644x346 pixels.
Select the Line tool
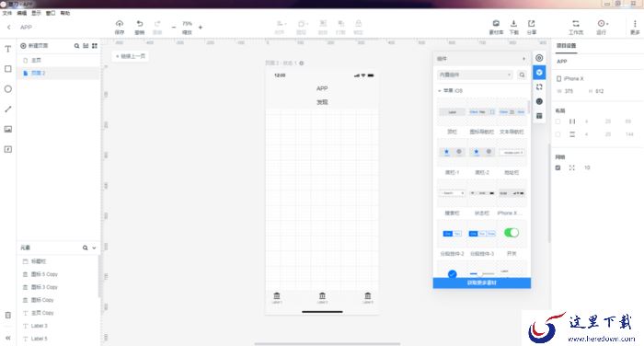pyautogui.click(x=7, y=109)
